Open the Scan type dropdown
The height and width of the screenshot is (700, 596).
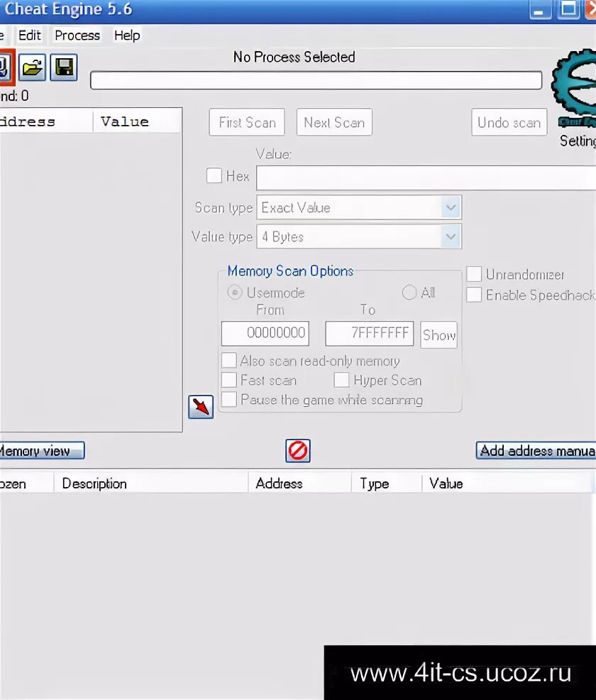[359, 207]
